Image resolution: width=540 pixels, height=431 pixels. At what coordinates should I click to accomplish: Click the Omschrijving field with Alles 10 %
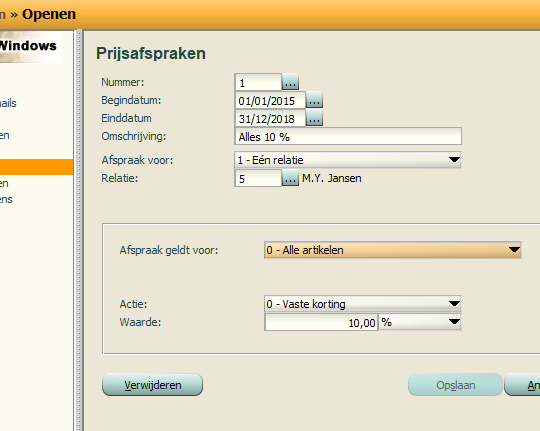pyautogui.click(x=348, y=136)
